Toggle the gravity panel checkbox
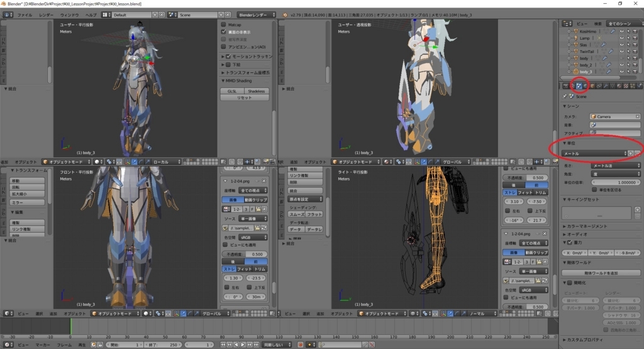Image resolution: width=644 pixels, height=349 pixels. pos(570,243)
